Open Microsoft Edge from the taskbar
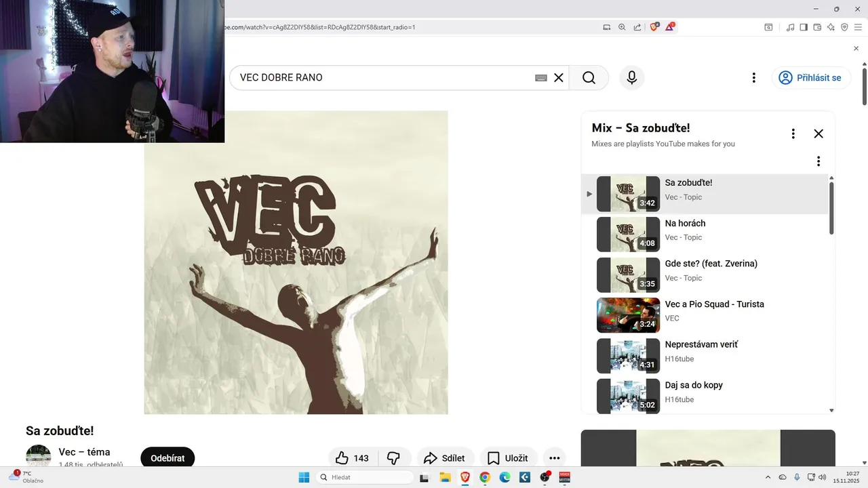Viewport: 868px width, 488px height. (505, 477)
